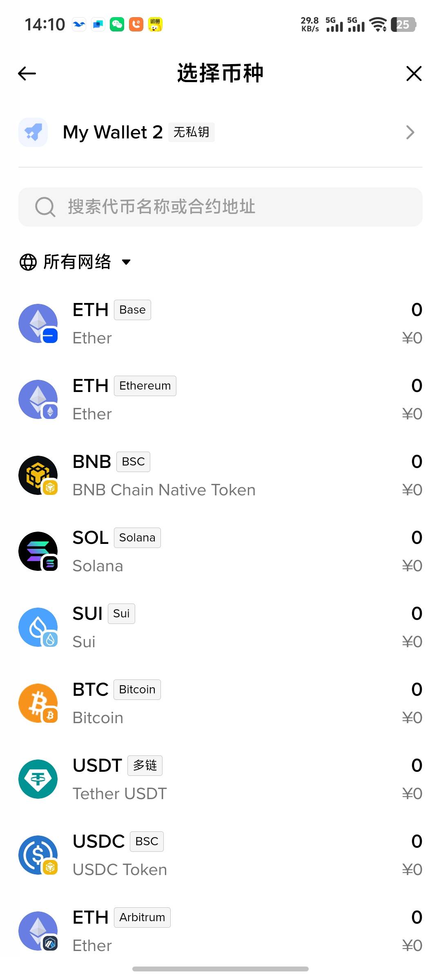Tap the keyless tag beside My Wallet 2
The width and height of the screenshot is (441, 980).
pos(192,132)
